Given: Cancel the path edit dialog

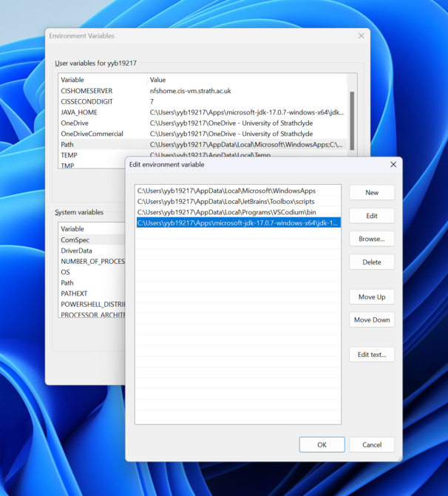Looking at the screenshot, I should (372, 444).
